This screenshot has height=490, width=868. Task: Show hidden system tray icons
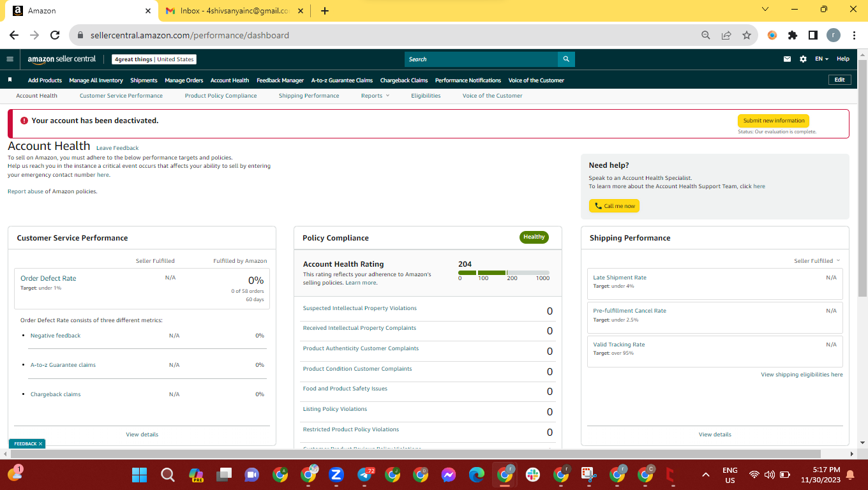click(x=705, y=475)
